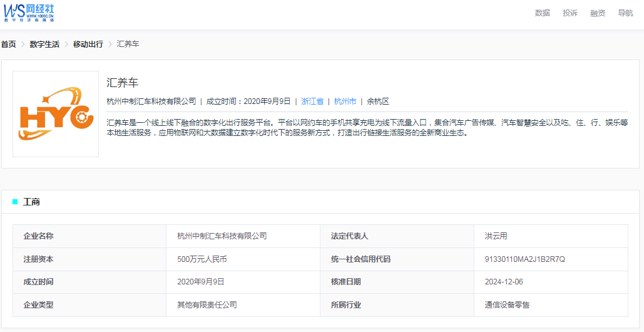
Task: Click the 企业类型 label cell
Action: click(x=89, y=305)
